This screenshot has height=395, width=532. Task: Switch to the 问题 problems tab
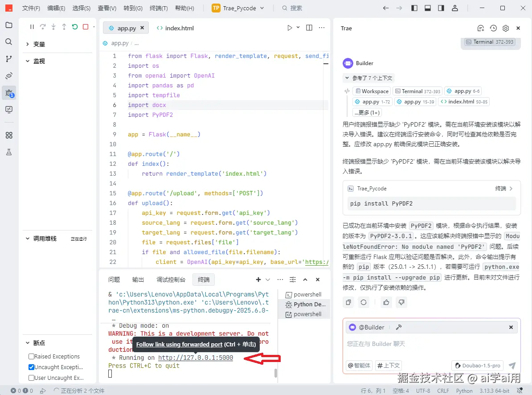pyautogui.click(x=114, y=280)
